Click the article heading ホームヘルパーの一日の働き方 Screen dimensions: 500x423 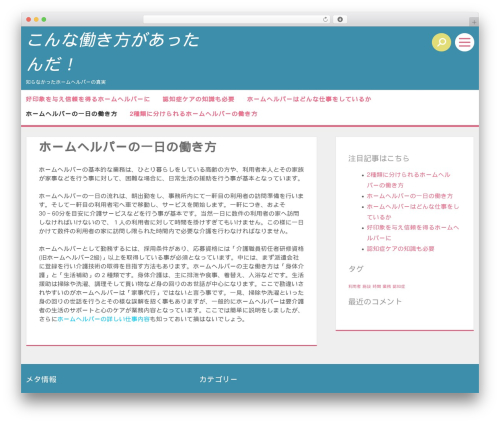tap(128, 147)
